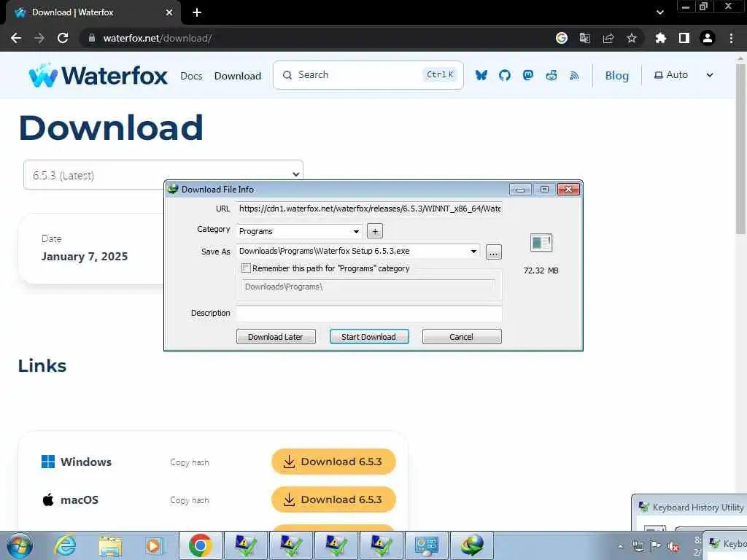The image size is (747, 560).
Task: Open the Docs nav item
Action: 191,76
